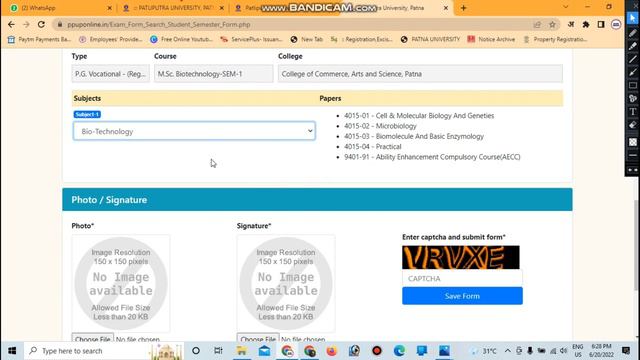Open the notification center icon
Screen dimensions: 640x360
(x=626, y=351)
